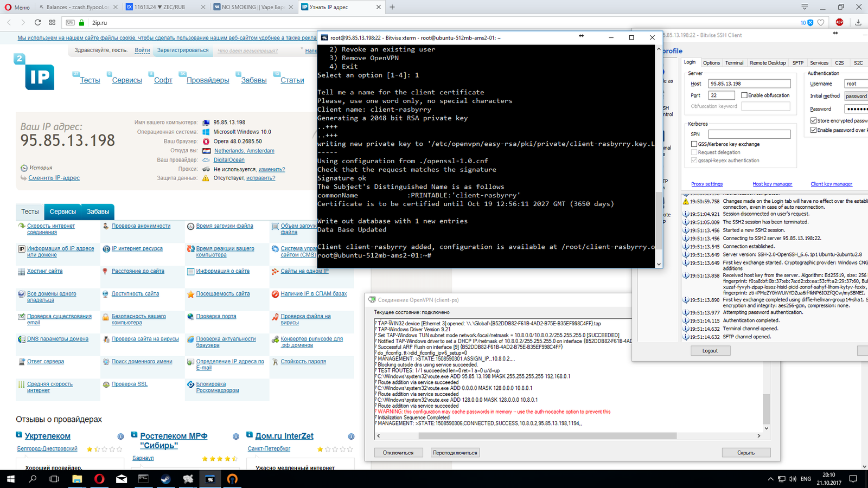The height and width of the screenshot is (488, 868).
Task: Open taskbar search magnifier
Action: tap(33, 479)
